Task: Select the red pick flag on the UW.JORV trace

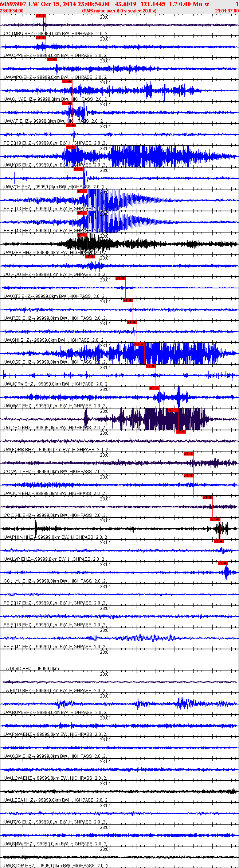Action: (151, 366)
